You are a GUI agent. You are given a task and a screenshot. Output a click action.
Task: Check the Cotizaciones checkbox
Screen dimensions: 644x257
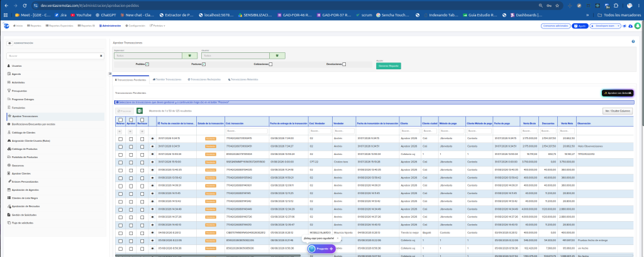[270, 64]
